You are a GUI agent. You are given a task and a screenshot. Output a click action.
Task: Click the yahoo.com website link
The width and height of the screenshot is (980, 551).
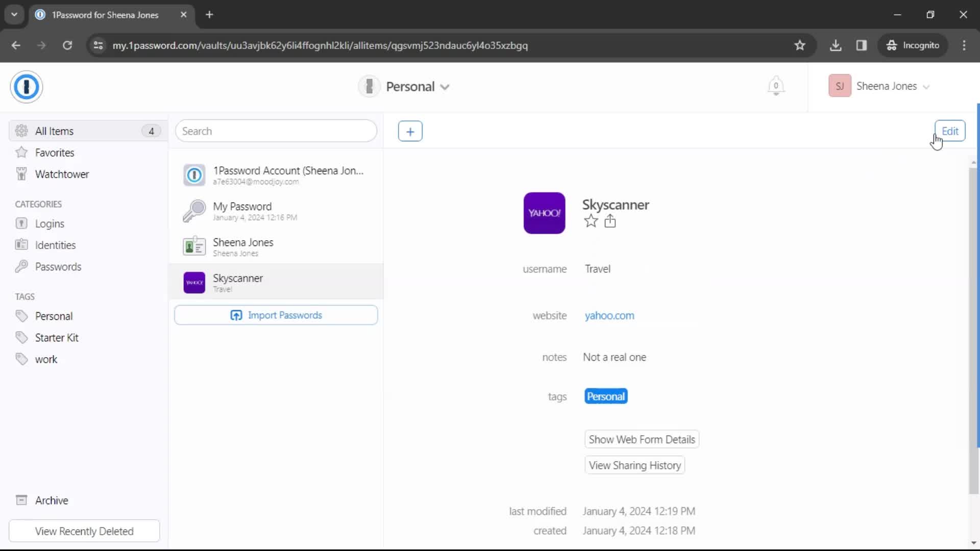(x=609, y=315)
